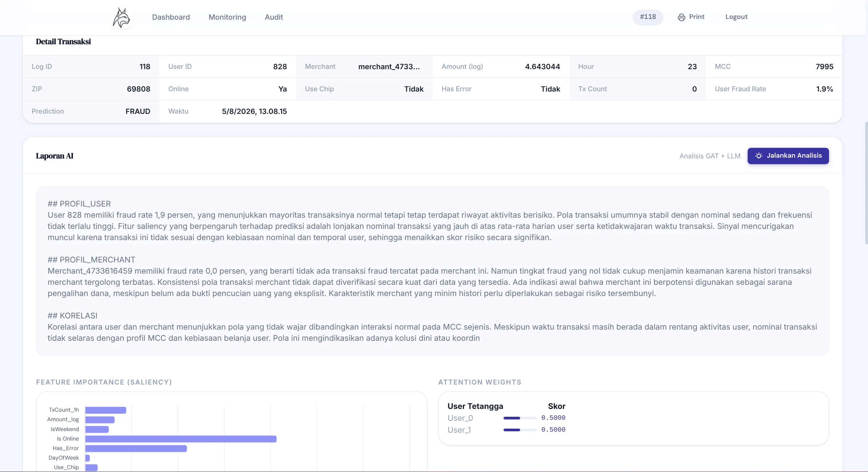868x472 pixels.
Task: Click the Prediction value FRAUD
Action: (x=138, y=111)
